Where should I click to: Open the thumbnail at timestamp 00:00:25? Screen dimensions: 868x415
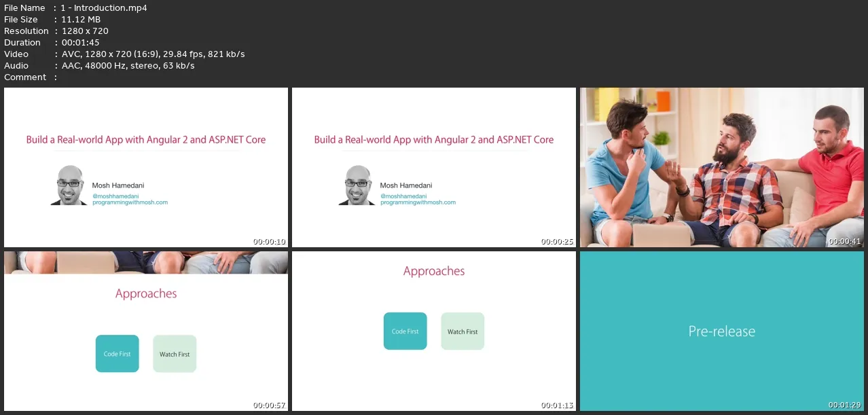tap(434, 167)
